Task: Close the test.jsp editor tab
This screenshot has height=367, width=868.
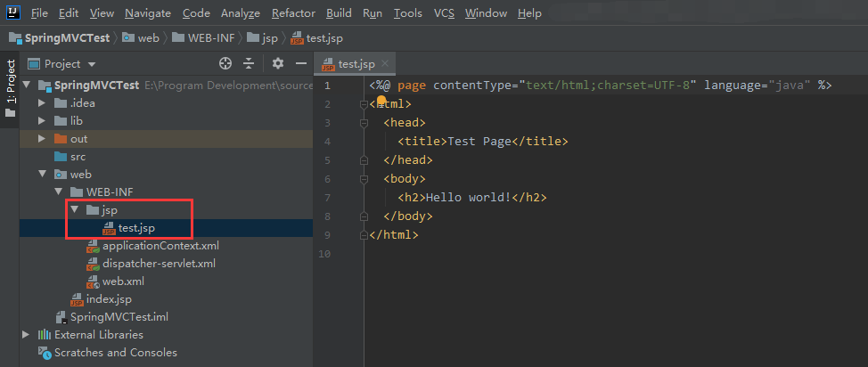Action: tap(385, 64)
